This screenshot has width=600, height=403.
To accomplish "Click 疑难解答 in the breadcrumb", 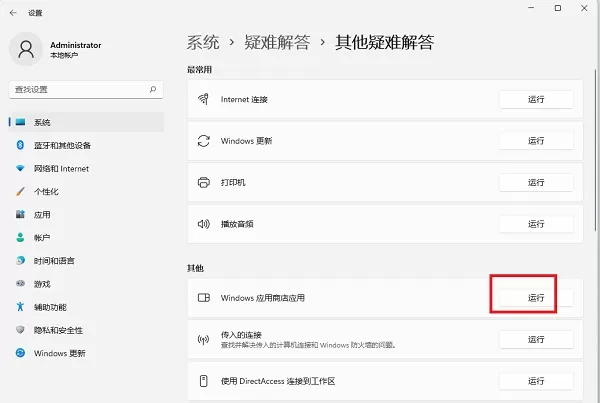I will (277, 42).
